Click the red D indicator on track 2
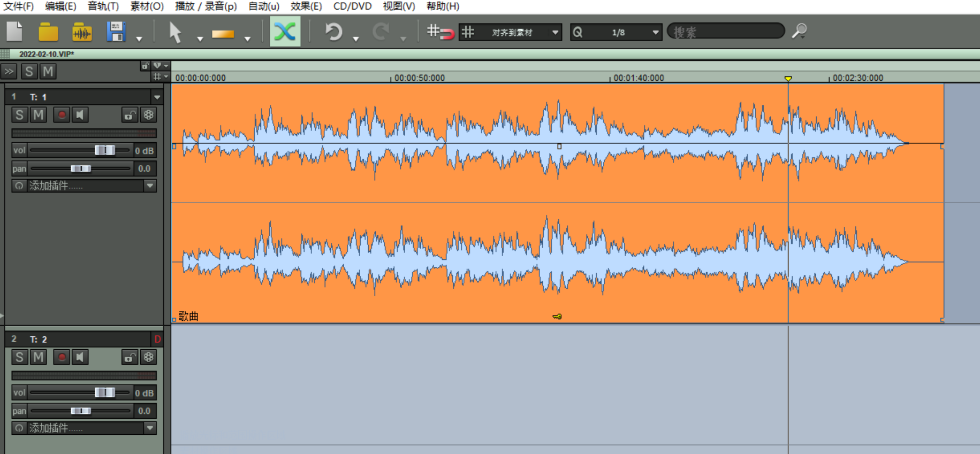 tap(157, 339)
